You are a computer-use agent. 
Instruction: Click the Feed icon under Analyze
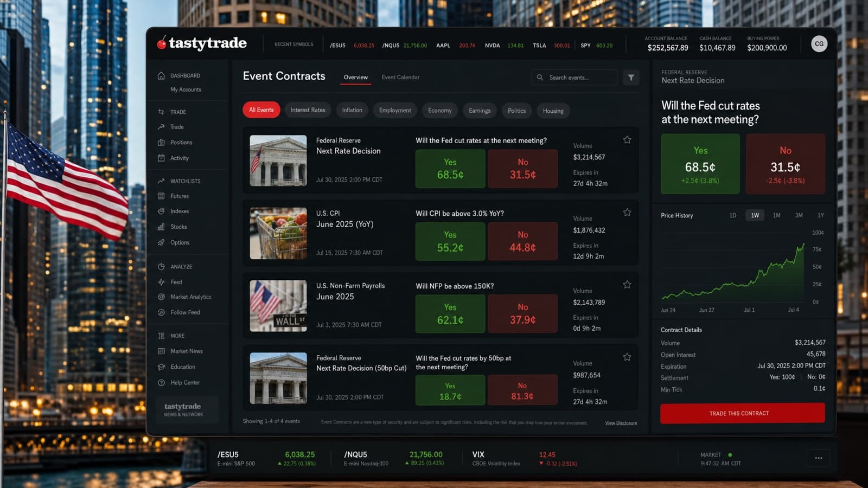[x=161, y=282]
